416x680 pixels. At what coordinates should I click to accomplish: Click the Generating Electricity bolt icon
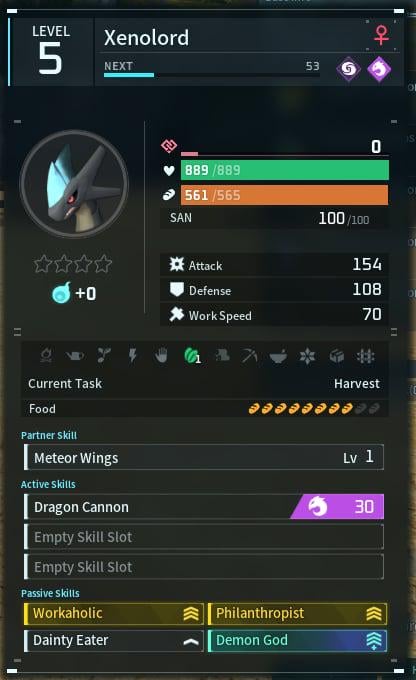tap(132, 356)
